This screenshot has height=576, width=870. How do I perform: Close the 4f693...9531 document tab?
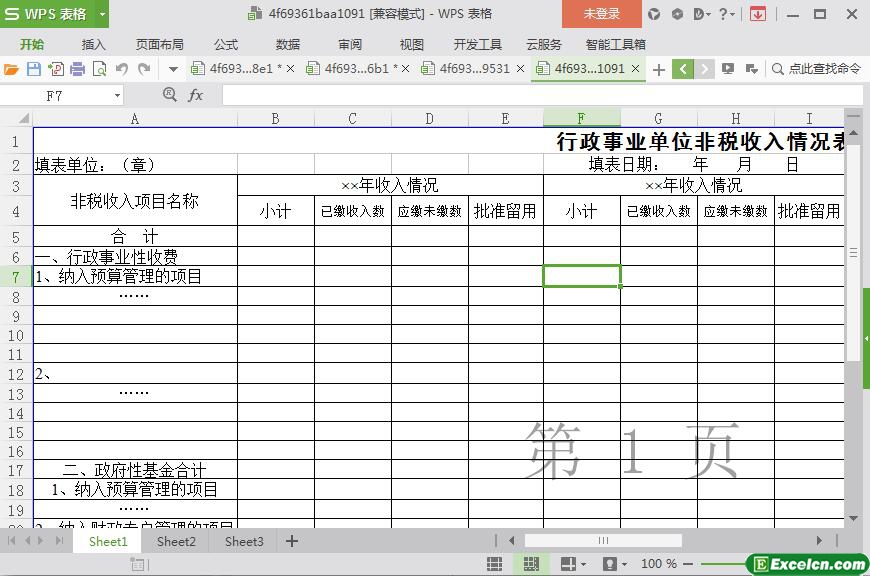[520, 69]
